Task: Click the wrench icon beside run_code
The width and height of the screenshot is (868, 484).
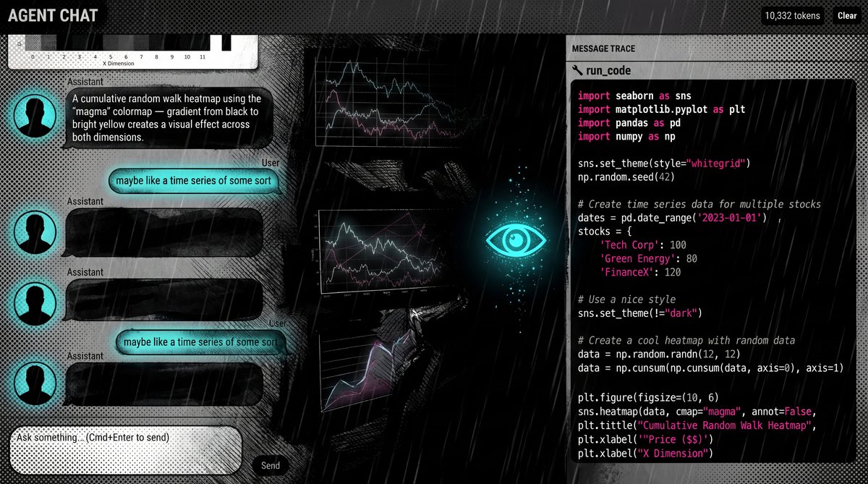Action: [x=577, y=70]
